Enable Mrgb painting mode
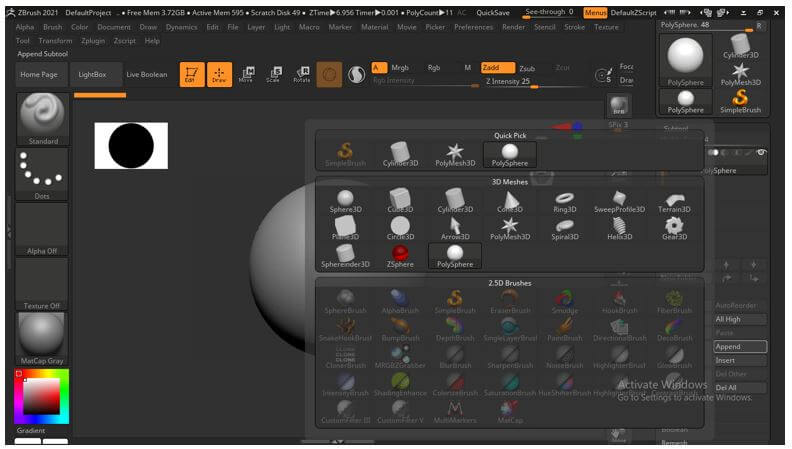The height and width of the screenshot is (449, 792). coord(400,68)
